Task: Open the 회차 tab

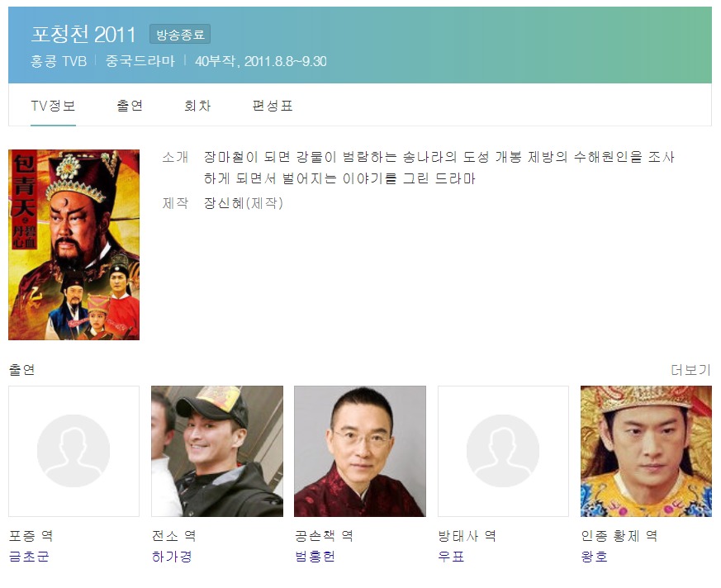Action: [x=197, y=107]
